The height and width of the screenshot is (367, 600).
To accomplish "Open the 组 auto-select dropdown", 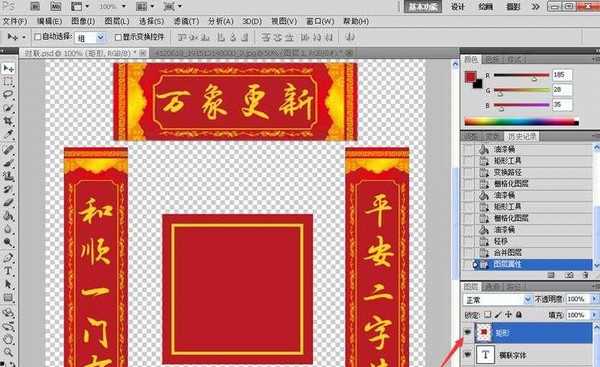I will tap(100, 38).
